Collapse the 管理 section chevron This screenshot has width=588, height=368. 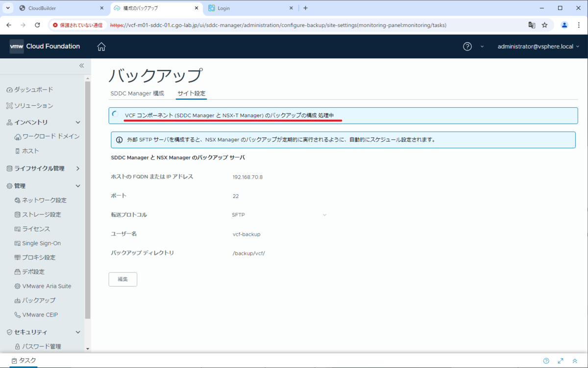coord(78,186)
